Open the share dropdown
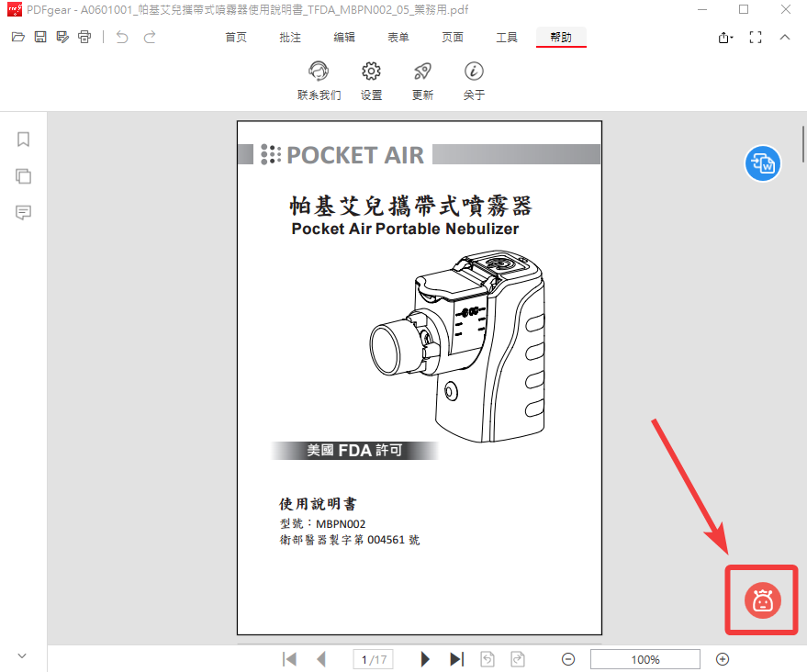Viewport: 807px width, 672px height. coord(725,37)
